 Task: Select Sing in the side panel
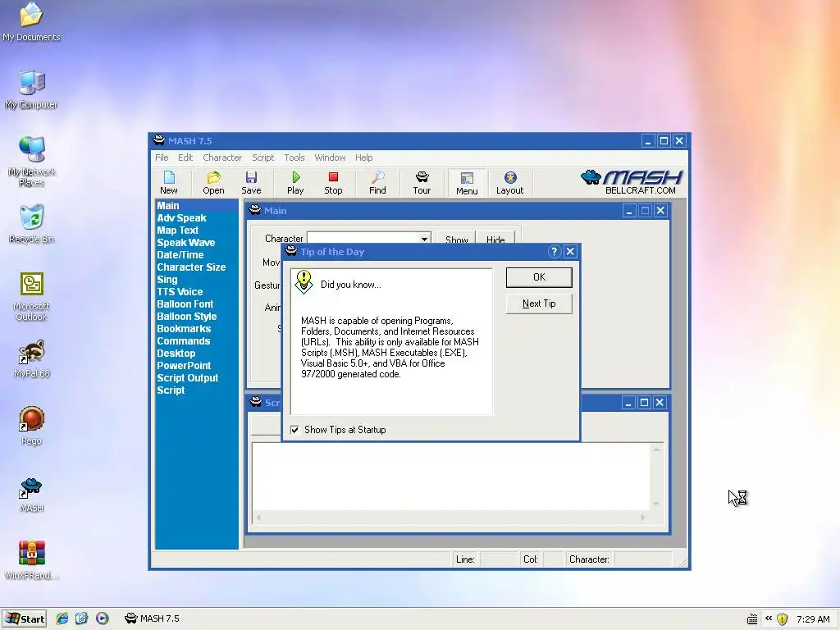coord(167,280)
